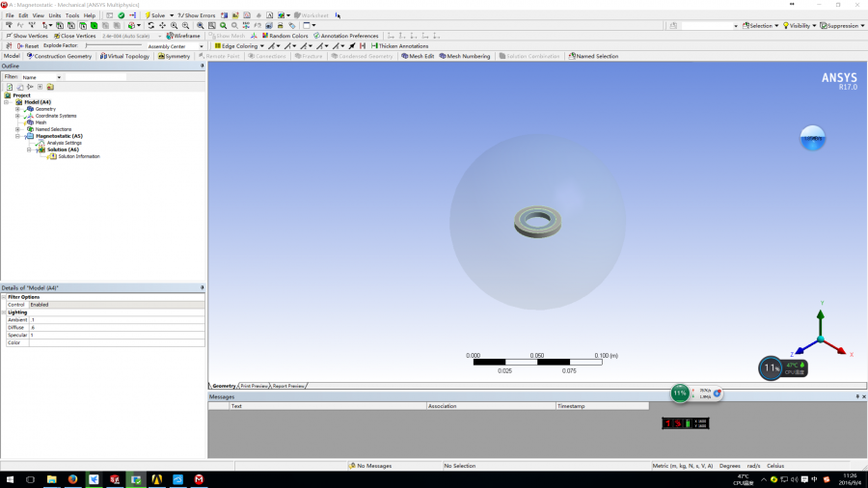Click the Symmetry toolbar item
This screenshot has height=488, width=868.
(x=174, y=56)
